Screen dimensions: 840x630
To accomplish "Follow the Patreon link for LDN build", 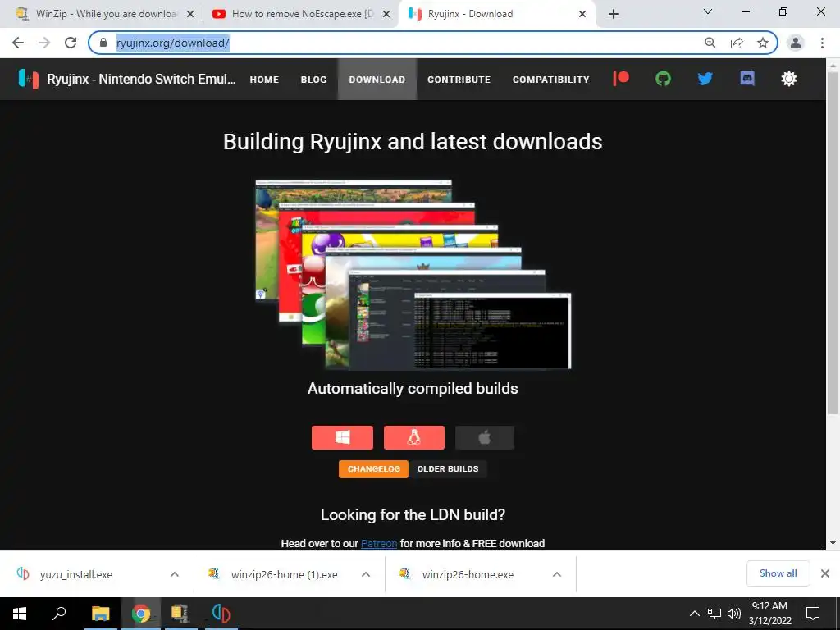I will [379, 543].
